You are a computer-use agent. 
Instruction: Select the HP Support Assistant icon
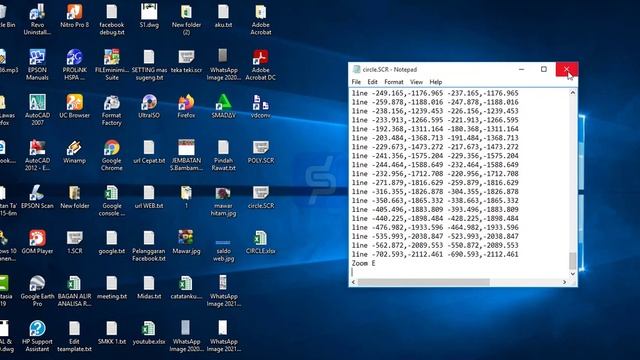click(x=37, y=337)
